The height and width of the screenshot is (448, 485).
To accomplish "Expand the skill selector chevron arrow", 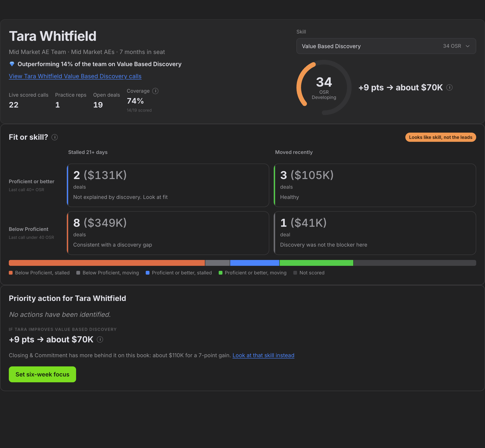I will coord(468,46).
